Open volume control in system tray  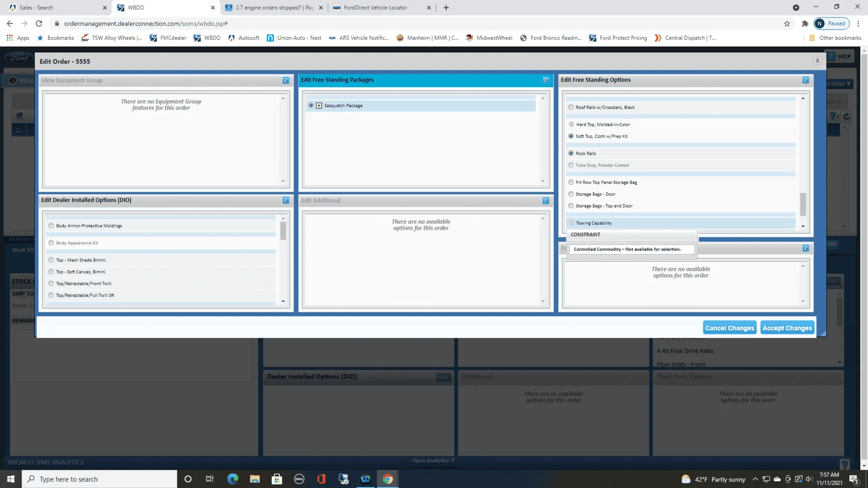pyautogui.click(x=809, y=479)
